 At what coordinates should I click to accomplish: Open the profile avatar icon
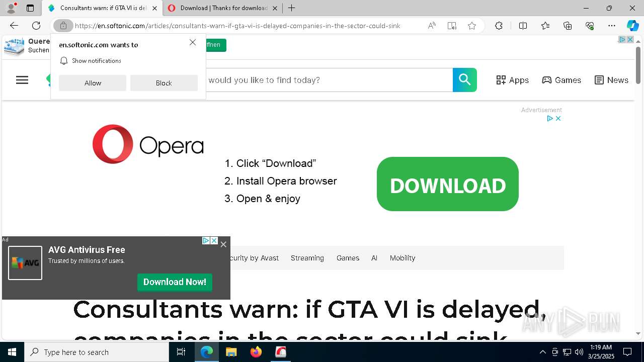11,8
